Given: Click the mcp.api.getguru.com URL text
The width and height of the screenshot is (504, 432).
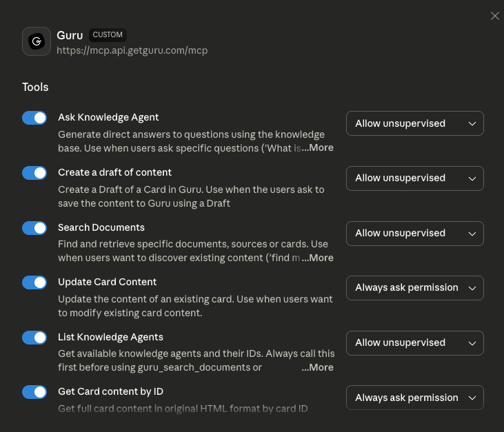Looking at the screenshot, I should coord(132,50).
